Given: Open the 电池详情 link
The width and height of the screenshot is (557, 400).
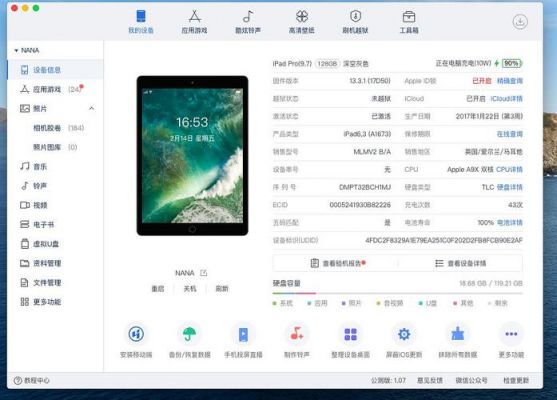Looking at the screenshot, I should coord(510,223).
